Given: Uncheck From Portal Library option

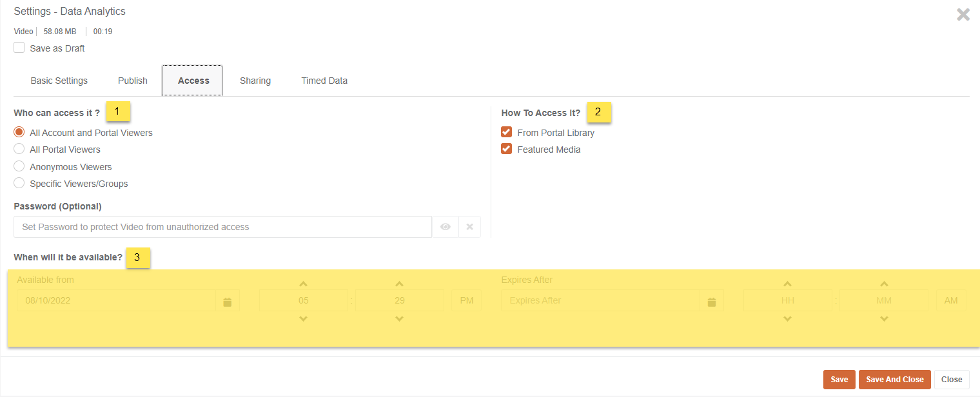Looking at the screenshot, I should tap(507, 132).
